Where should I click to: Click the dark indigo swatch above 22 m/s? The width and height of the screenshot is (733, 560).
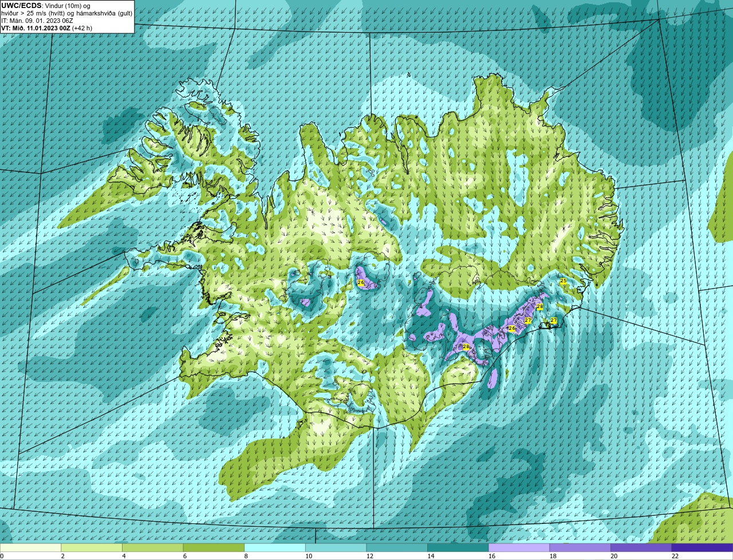(702, 547)
